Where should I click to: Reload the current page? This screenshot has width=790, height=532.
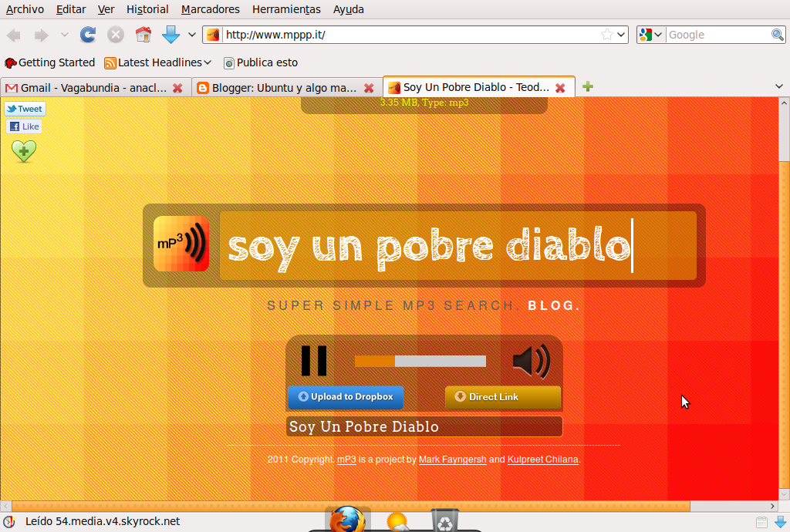pyautogui.click(x=88, y=35)
